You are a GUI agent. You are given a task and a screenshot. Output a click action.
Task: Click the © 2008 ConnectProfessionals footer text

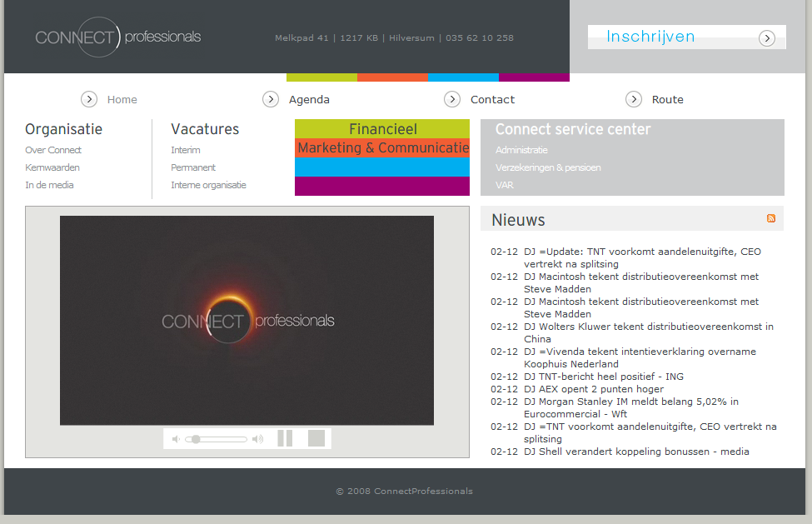(405, 491)
